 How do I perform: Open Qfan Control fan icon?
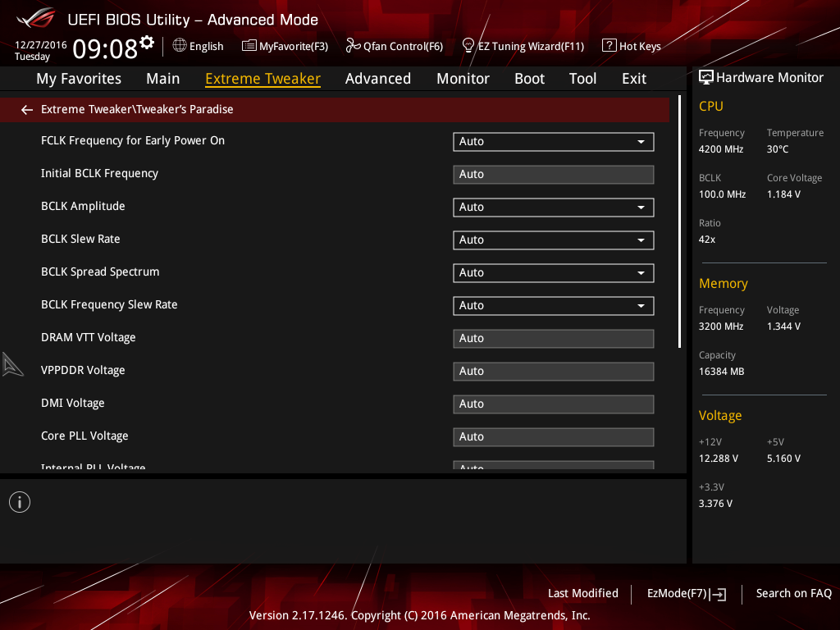pyautogui.click(x=353, y=46)
